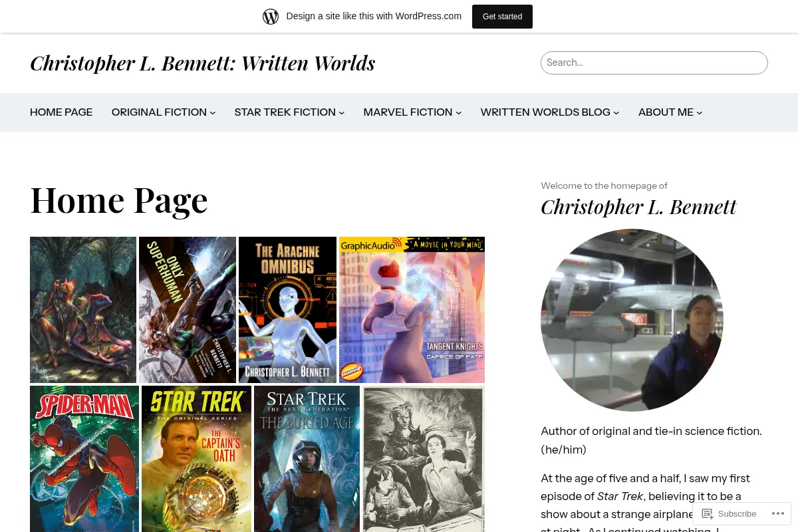Open the STAR TREK FICTION menu item
Image resolution: width=798 pixels, height=532 pixels.
pos(285,112)
